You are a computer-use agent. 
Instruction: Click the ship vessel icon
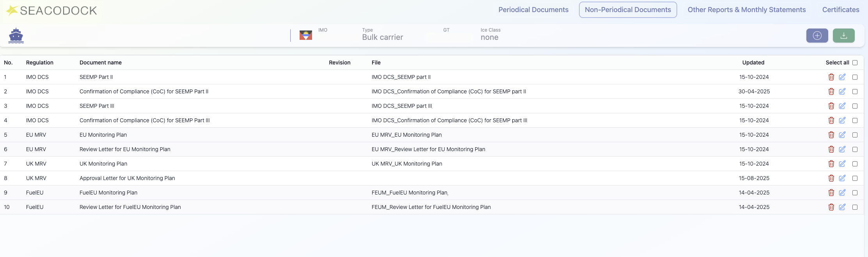tap(16, 36)
